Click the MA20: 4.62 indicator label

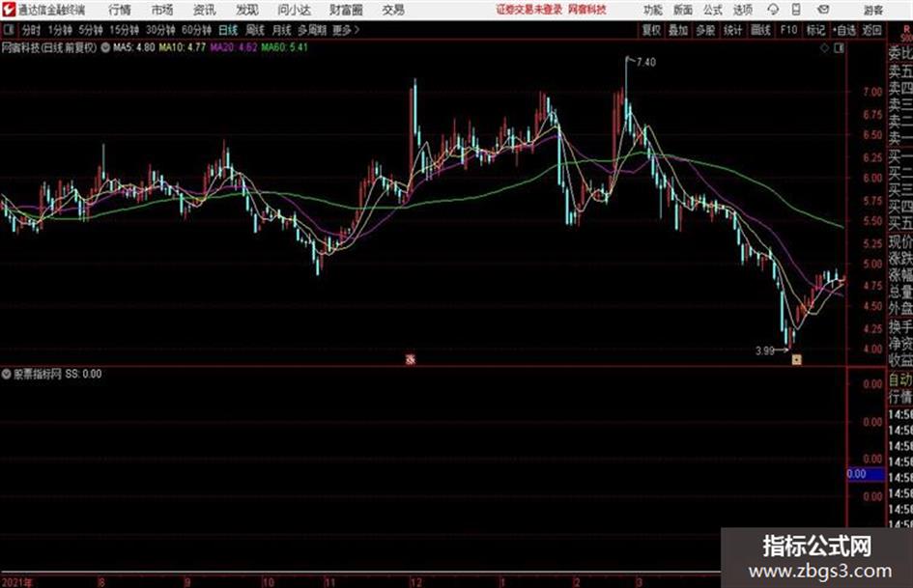click(x=234, y=47)
